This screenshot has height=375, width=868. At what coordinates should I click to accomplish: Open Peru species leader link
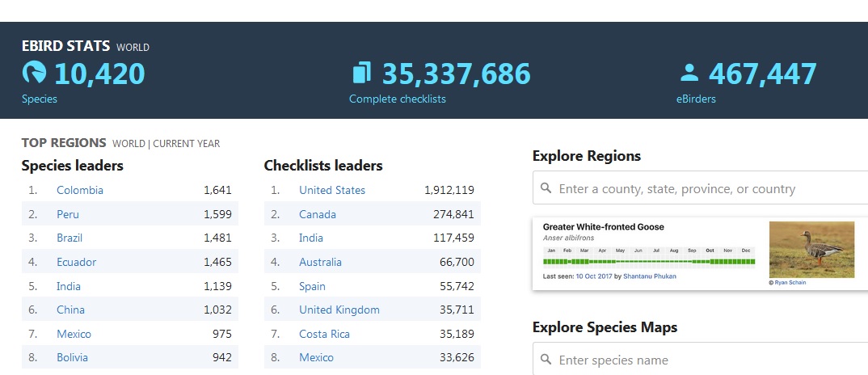click(x=68, y=214)
